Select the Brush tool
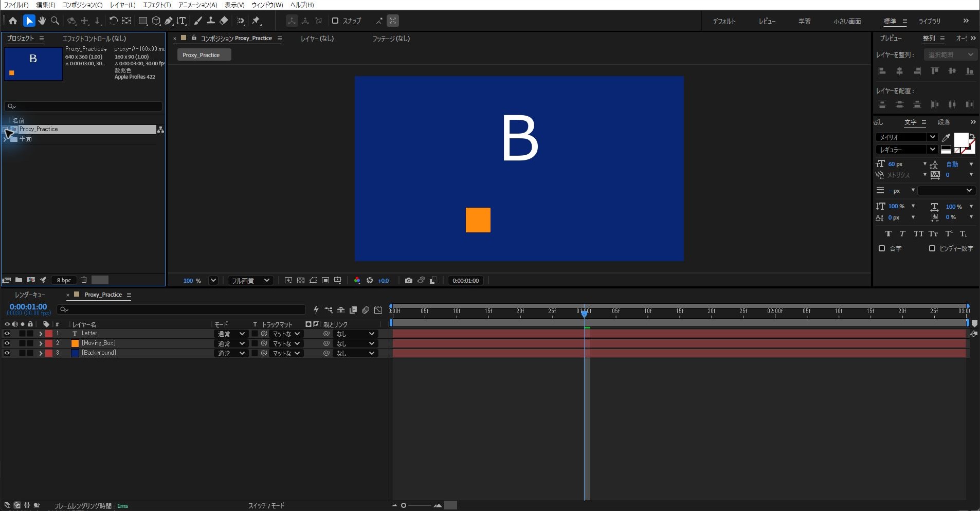The width and height of the screenshot is (980, 511). pyautogui.click(x=198, y=21)
